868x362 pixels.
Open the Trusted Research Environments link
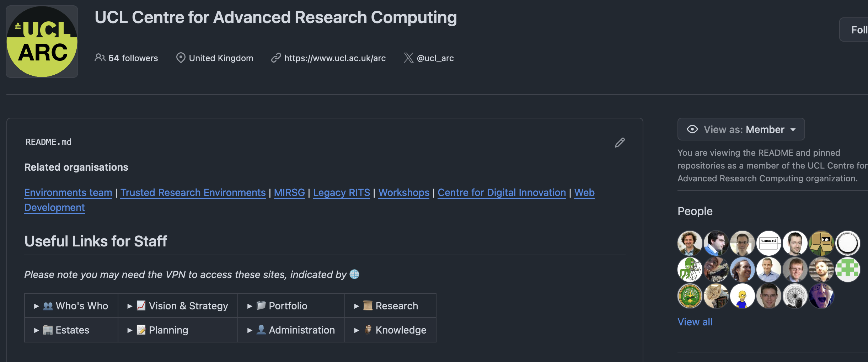(x=193, y=192)
